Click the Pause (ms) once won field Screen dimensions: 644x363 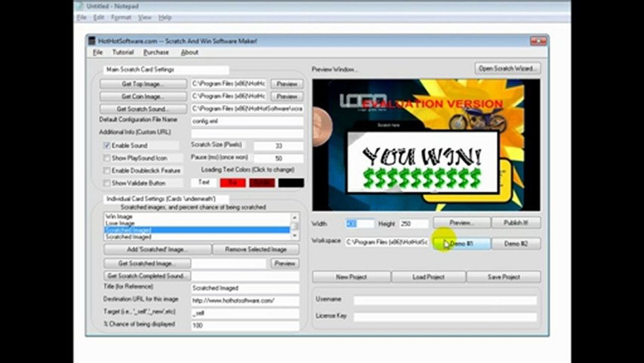pyautogui.click(x=278, y=158)
